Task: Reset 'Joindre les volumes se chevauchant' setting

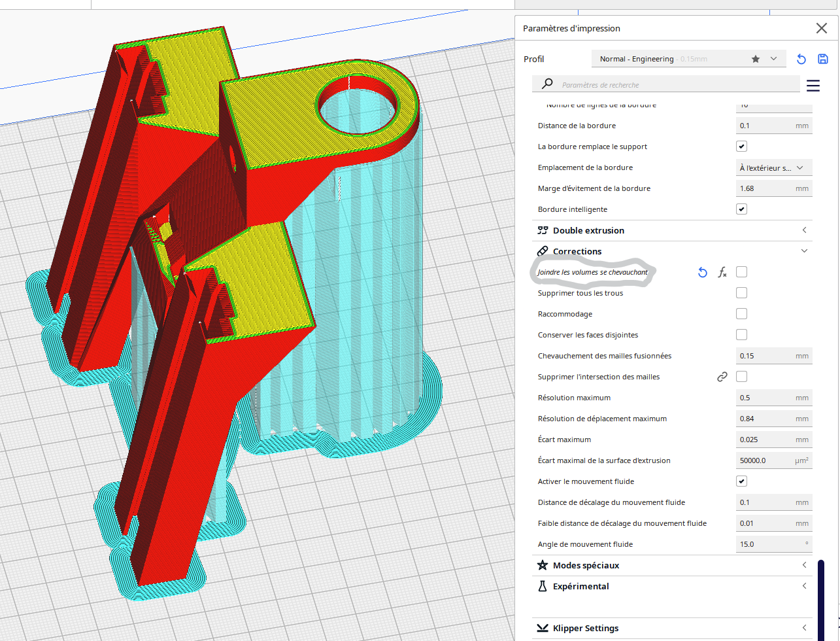Action: click(x=702, y=272)
